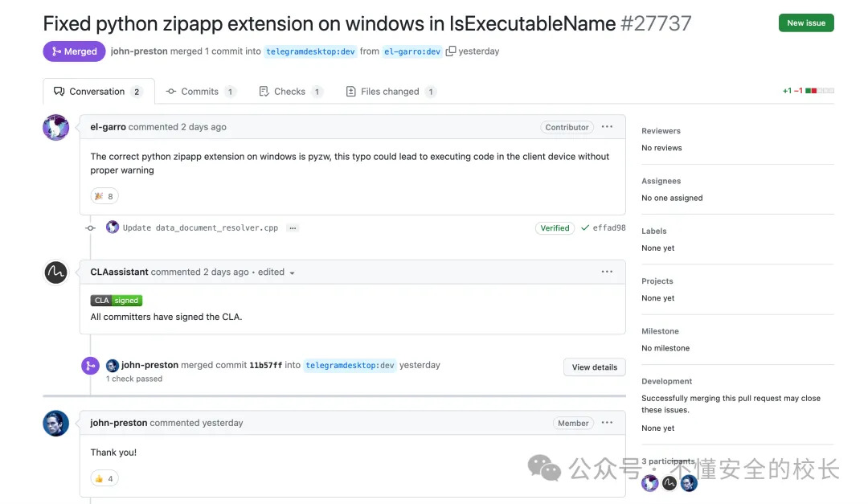
Task: Toggle the party popper reaction with 8
Action: [x=104, y=196]
